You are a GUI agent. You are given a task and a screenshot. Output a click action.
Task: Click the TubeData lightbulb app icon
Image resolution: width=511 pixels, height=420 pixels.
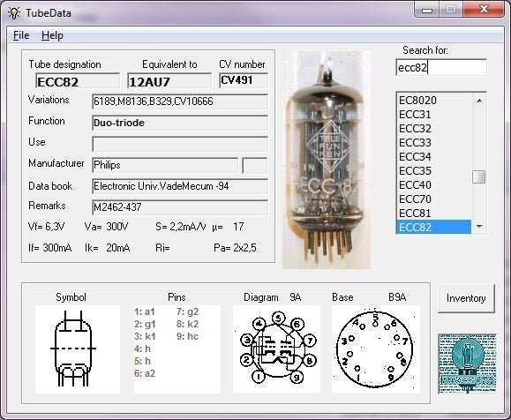click(x=14, y=13)
